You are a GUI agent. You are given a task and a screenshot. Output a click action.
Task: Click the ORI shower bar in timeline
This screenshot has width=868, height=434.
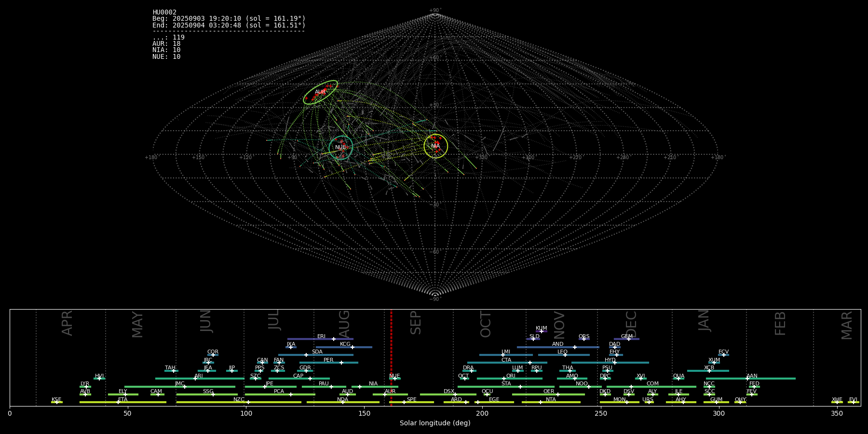tap(510, 379)
